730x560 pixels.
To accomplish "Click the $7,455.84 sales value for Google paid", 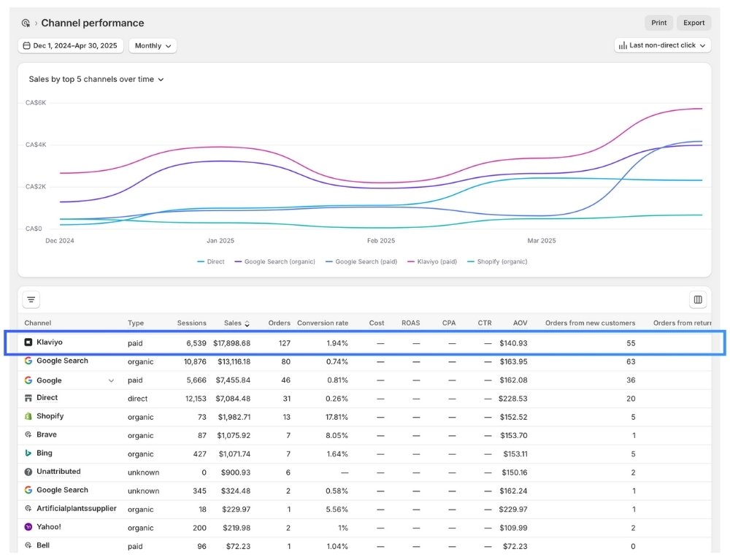I will coord(233,380).
